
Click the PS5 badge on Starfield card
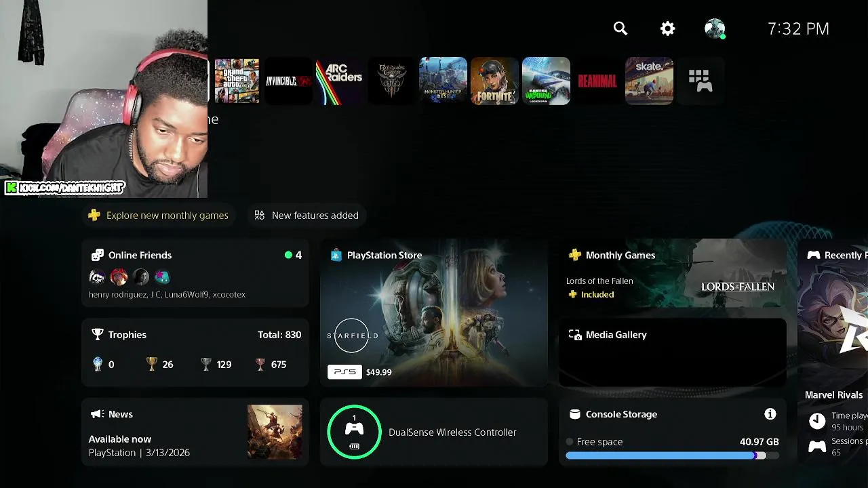344,372
